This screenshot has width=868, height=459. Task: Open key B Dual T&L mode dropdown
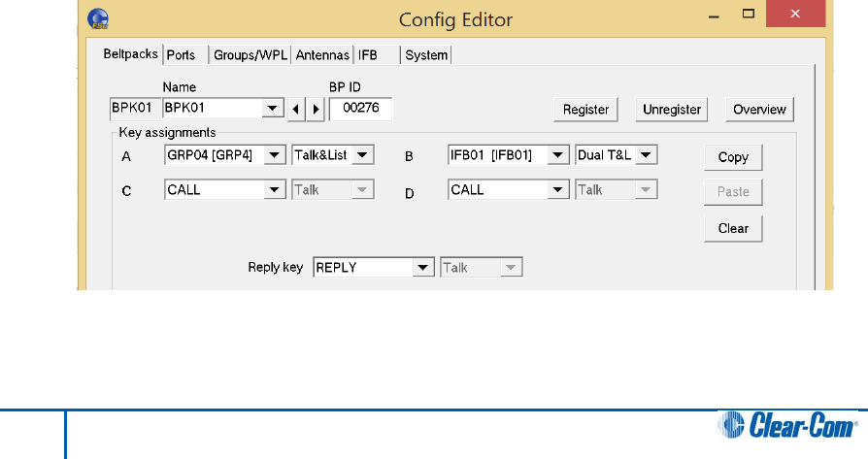[x=646, y=155]
